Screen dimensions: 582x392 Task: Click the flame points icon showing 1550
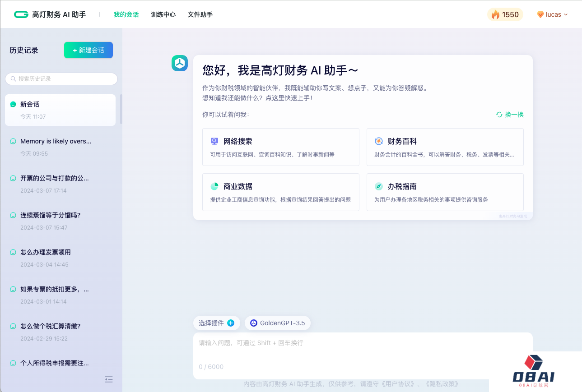pos(495,14)
